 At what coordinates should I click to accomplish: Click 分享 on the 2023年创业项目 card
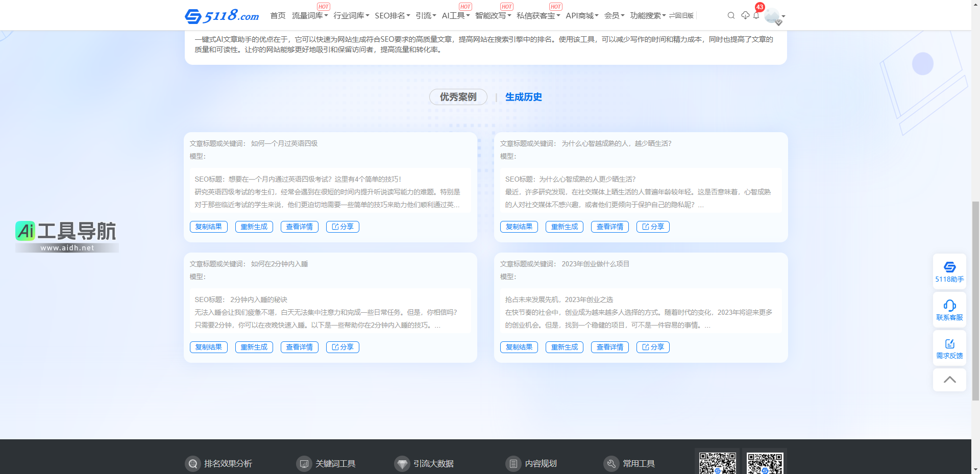tap(653, 347)
